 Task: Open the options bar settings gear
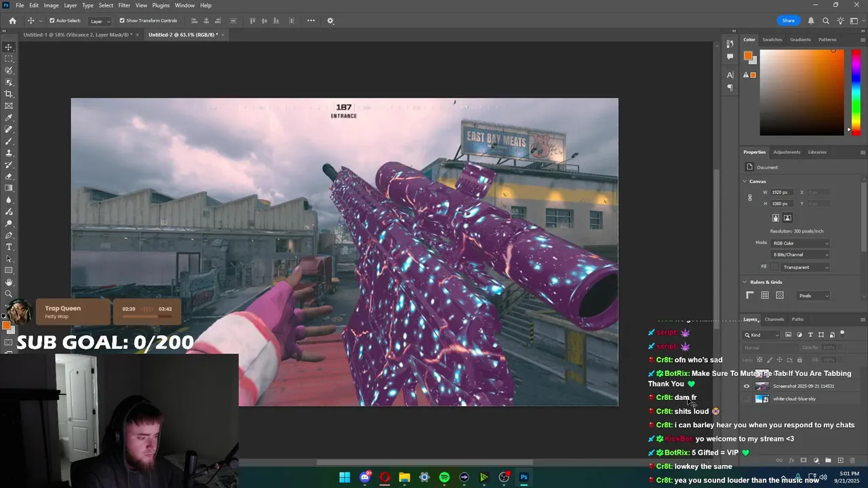pyautogui.click(x=330, y=20)
